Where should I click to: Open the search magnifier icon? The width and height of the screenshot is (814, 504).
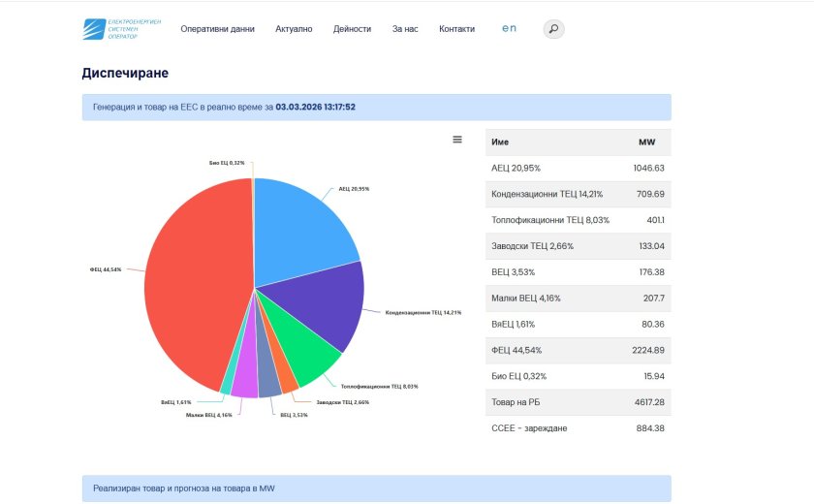pyautogui.click(x=553, y=29)
